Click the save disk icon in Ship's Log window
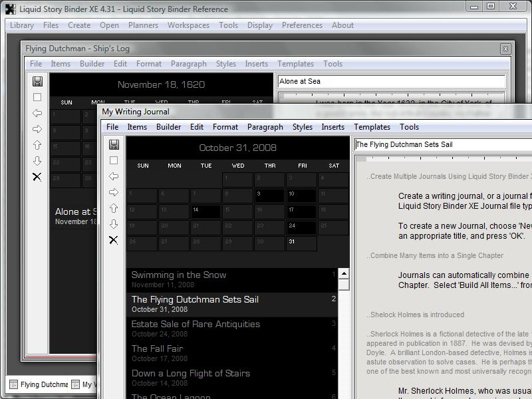The height and width of the screenshot is (399, 532). [37, 81]
